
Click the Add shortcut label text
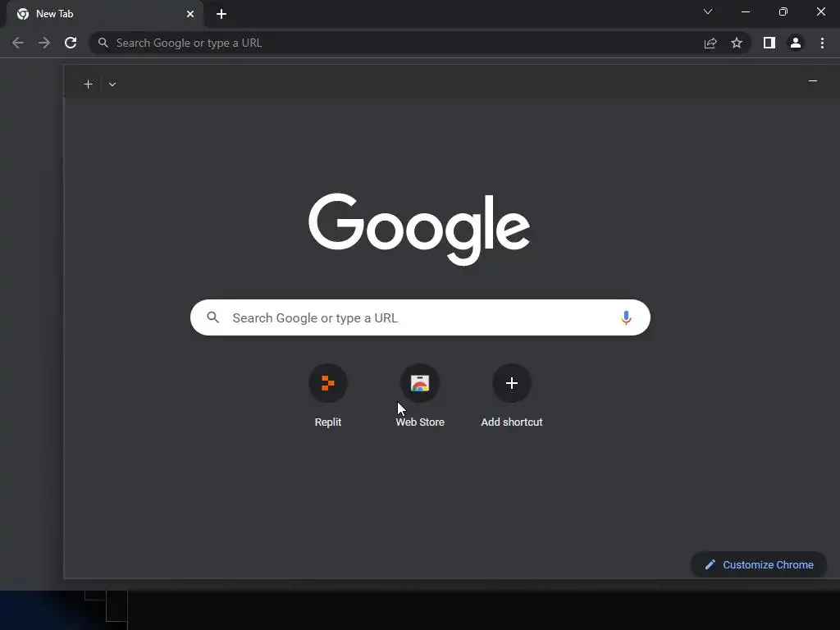pos(512,422)
